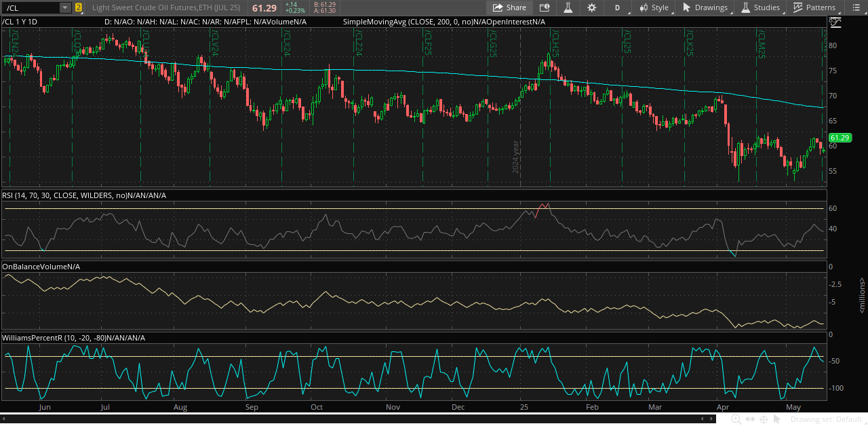This screenshot has width=868, height=426.
Task: Click the A: 61.30 ask value
Action: click(x=324, y=11)
